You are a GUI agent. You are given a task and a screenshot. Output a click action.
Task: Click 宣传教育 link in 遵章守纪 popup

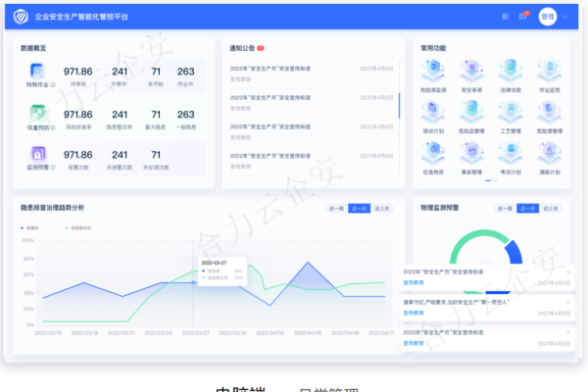point(414,313)
